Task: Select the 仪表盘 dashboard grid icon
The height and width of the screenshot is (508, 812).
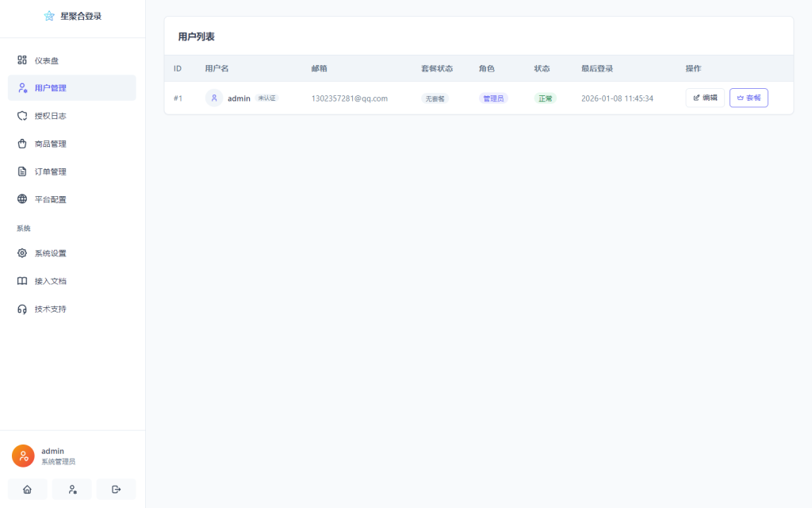Action: click(x=22, y=60)
